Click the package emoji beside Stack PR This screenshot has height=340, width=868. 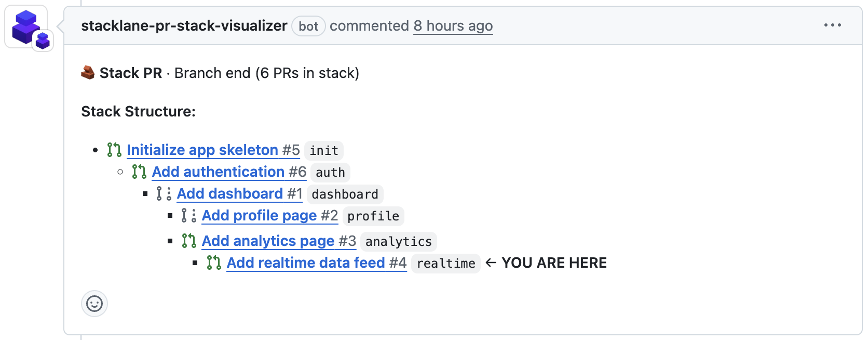tap(88, 73)
